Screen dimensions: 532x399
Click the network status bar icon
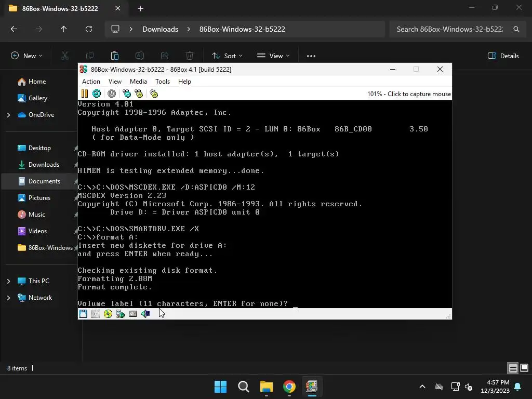pos(121,314)
